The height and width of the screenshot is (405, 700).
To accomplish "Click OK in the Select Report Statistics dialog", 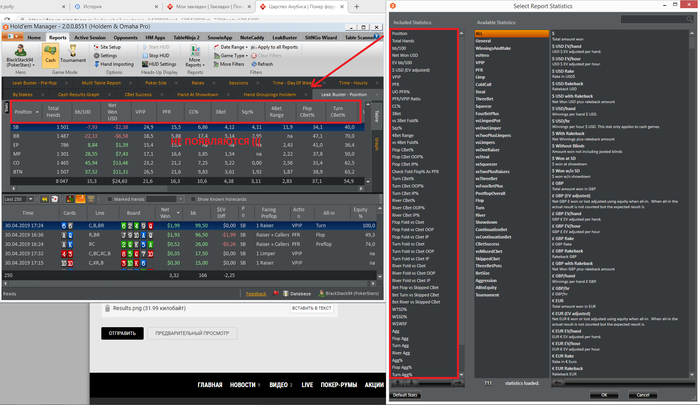I will pos(604,395).
